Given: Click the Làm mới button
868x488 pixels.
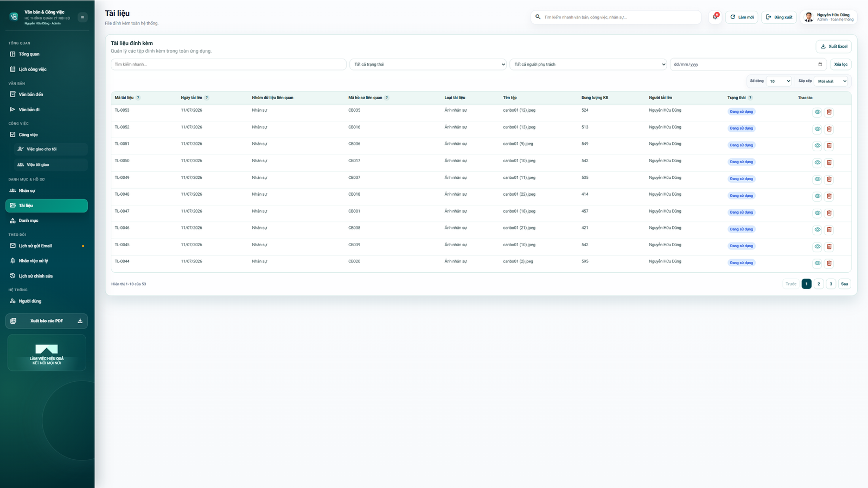Looking at the screenshot, I should coord(742,17).
